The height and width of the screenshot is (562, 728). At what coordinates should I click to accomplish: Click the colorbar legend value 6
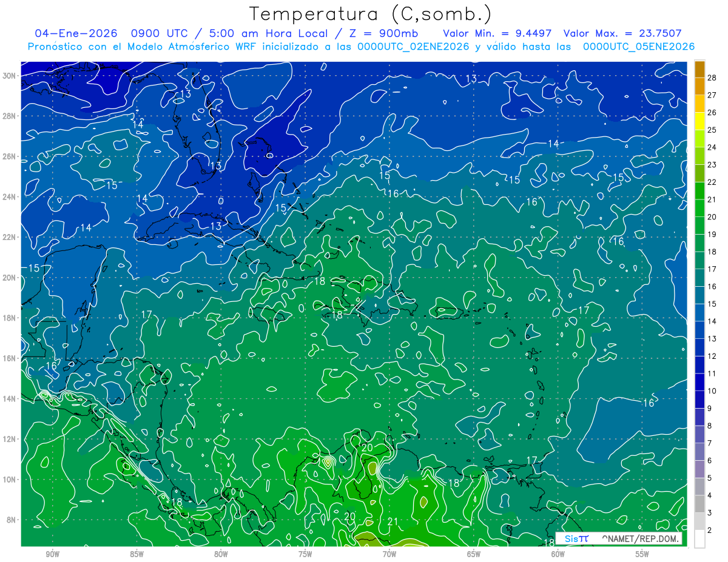tap(709, 461)
